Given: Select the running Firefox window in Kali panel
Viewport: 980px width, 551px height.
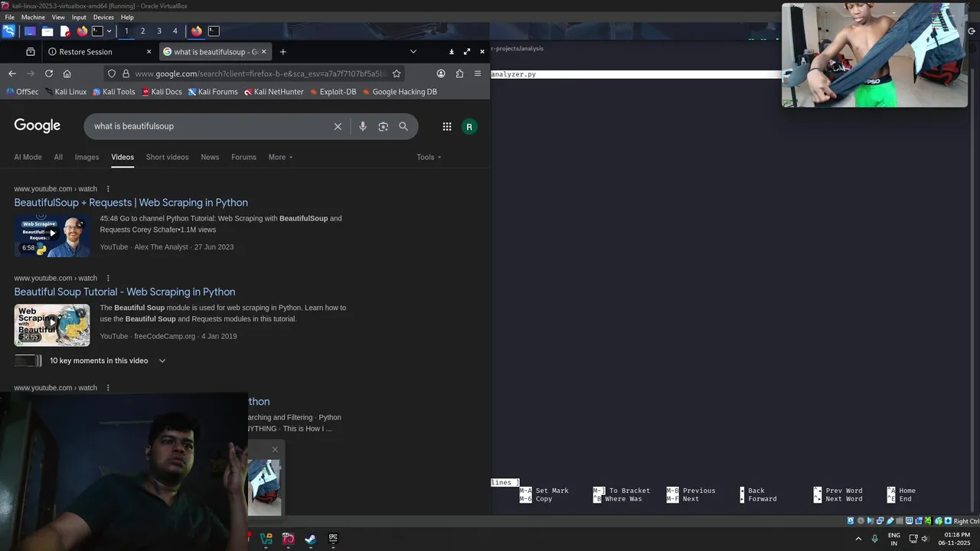Looking at the screenshot, I should [197, 31].
